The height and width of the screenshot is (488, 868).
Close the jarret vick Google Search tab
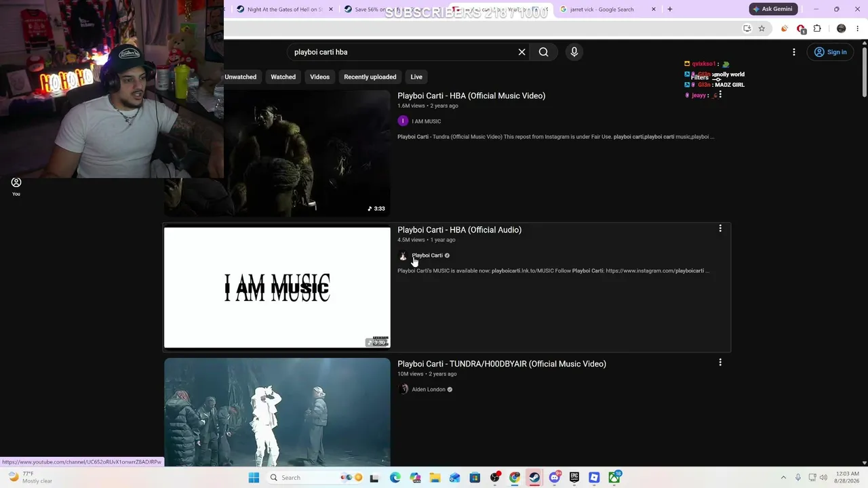click(654, 9)
